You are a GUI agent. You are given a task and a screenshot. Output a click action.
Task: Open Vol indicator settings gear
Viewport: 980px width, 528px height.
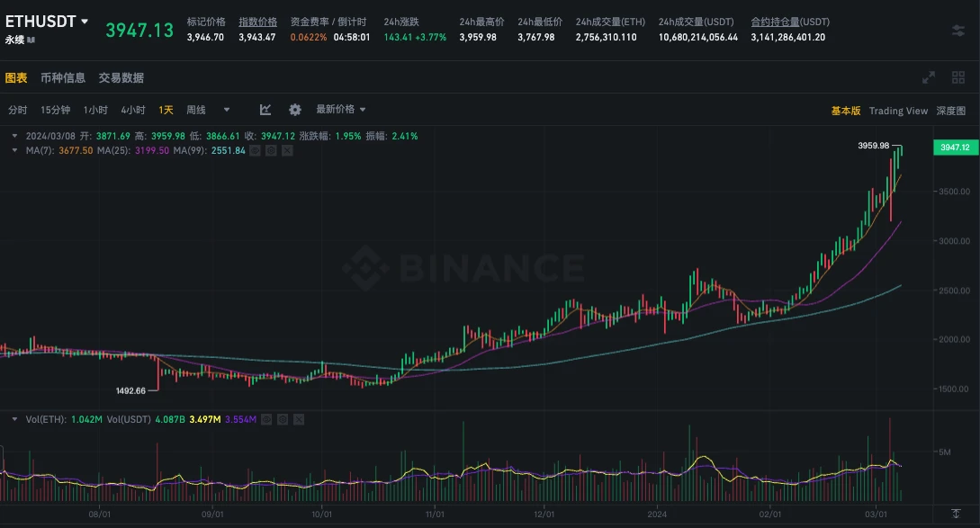283,419
